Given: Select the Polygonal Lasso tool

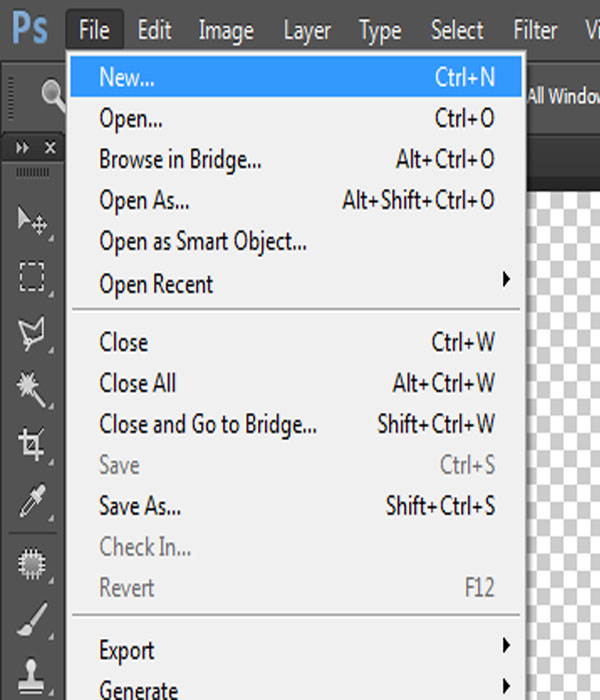Looking at the screenshot, I should point(32,332).
